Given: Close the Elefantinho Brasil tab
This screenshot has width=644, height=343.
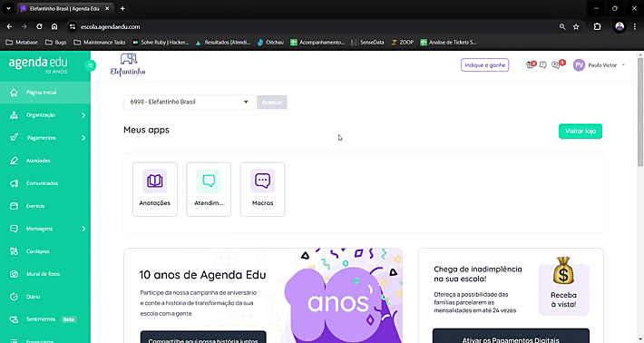Looking at the screenshot, I should click(107, 8).
